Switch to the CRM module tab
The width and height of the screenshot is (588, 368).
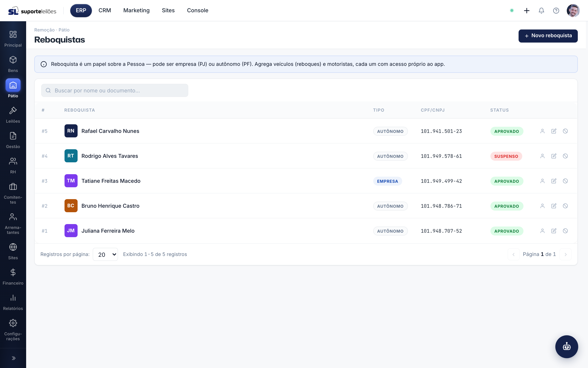pyautogui.click(x=105, y=10)
